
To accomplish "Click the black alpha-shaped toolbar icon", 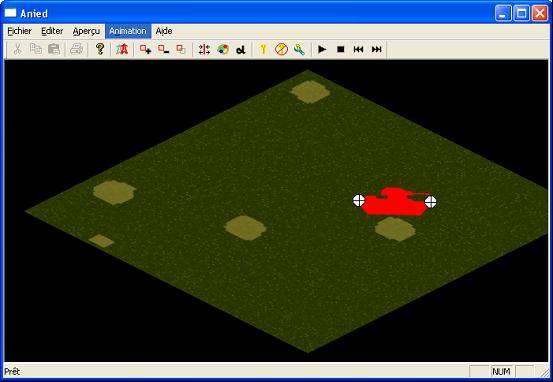I will tap(241, 50).
